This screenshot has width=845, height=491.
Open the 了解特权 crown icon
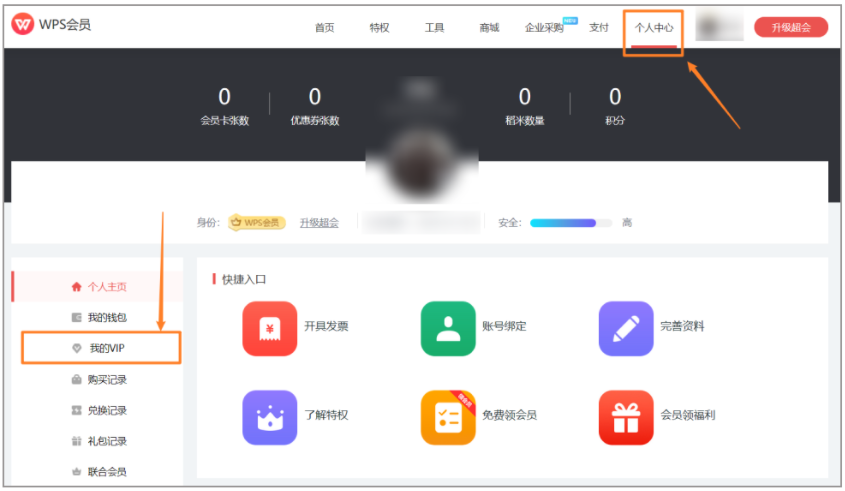[269, 417]
